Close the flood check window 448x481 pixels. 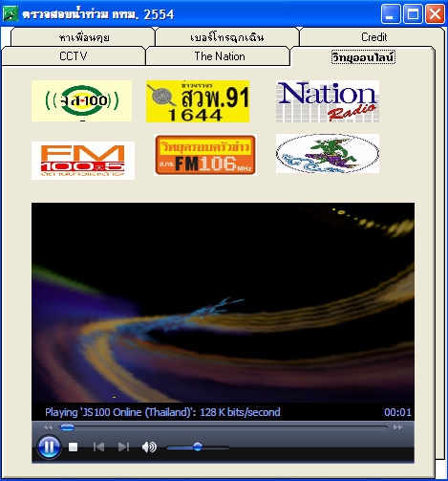[436, 14]
